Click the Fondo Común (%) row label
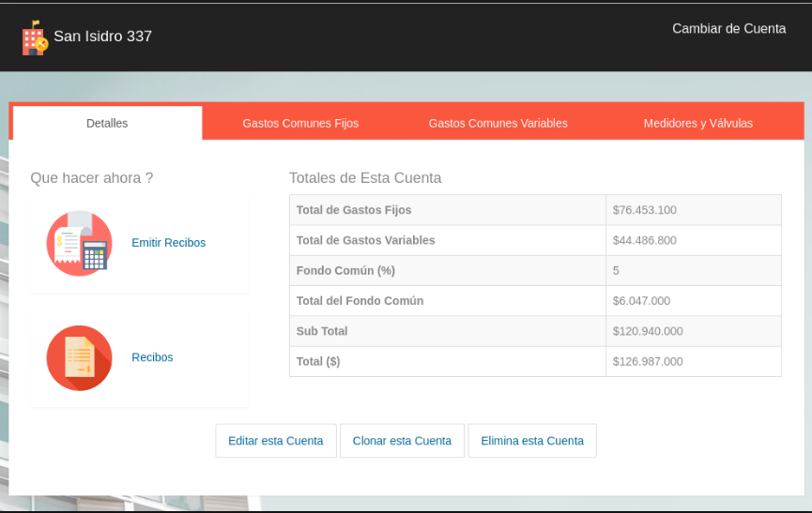The height and width of the screenshot is (513, 812). click(345, 270)
